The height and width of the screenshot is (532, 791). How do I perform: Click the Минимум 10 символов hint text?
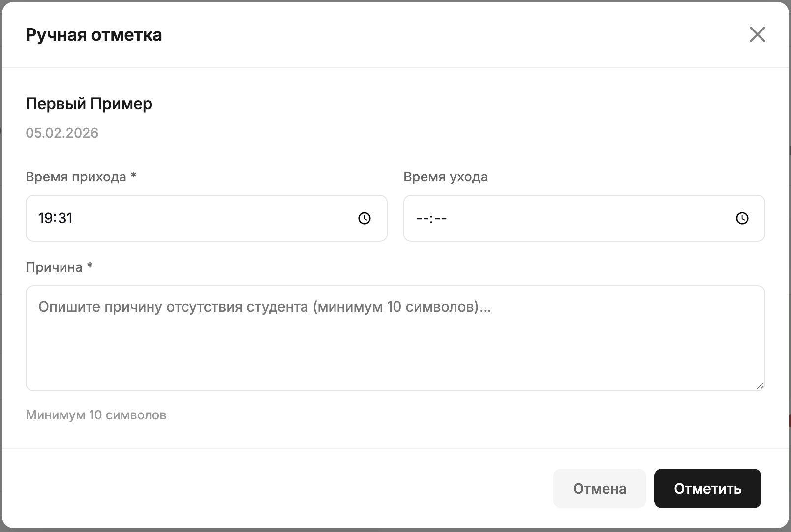[96, 414]
